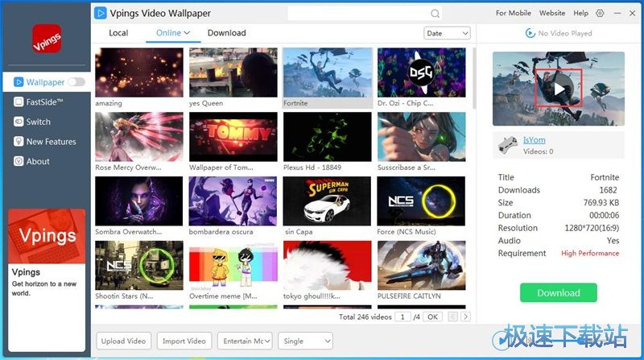Open the Single display mode dropdown
Screen dimensions: 644x360
click(305, 341)
